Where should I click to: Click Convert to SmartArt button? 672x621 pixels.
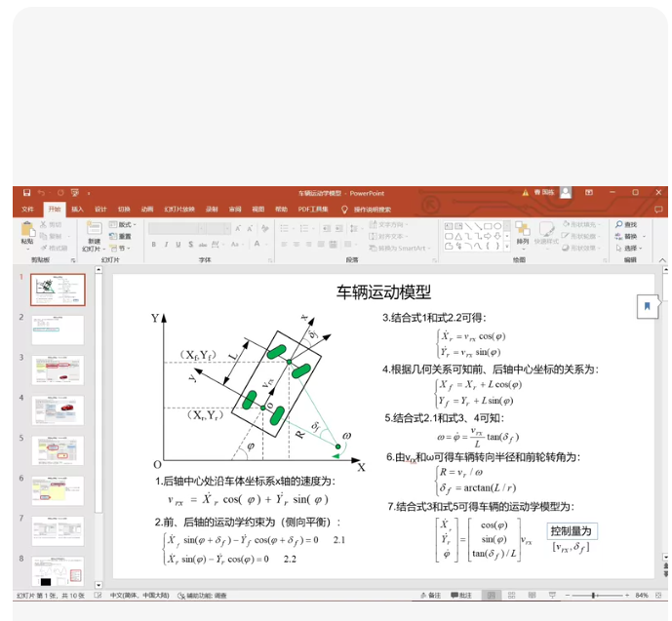tap(400, 248)
